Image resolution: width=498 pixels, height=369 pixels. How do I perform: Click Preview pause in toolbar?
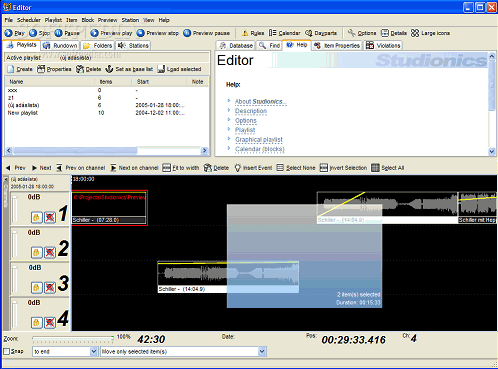click(x=206, y=33)
